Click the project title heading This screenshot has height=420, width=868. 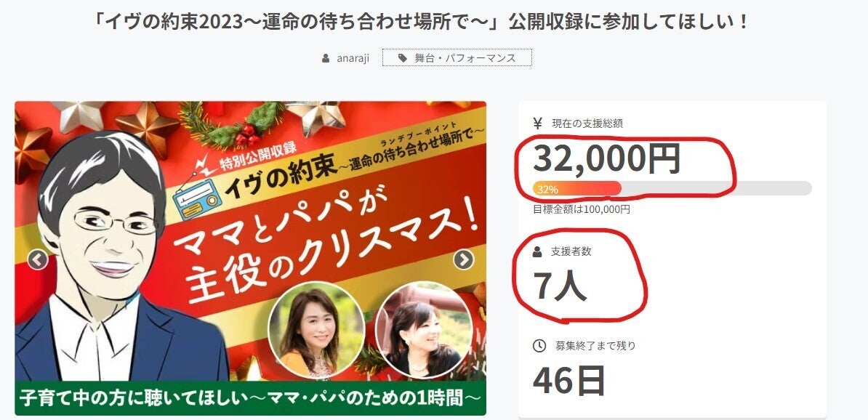[422, 22]
